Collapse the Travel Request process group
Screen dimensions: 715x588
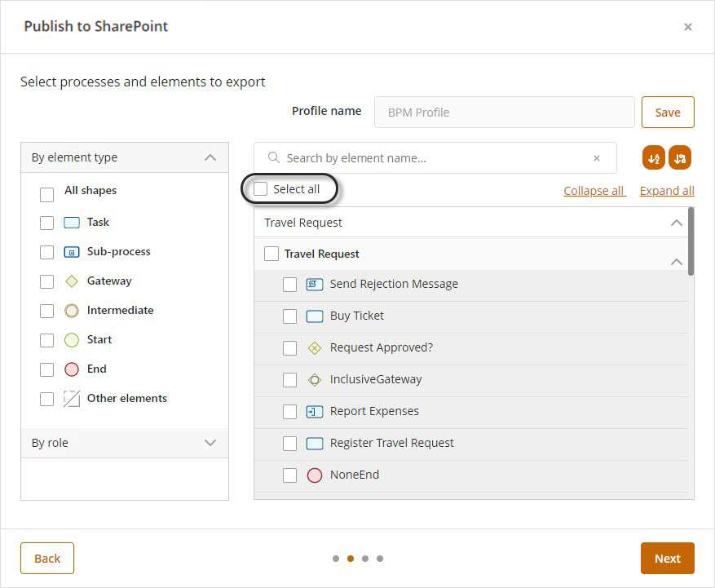[x=676, y=223]
